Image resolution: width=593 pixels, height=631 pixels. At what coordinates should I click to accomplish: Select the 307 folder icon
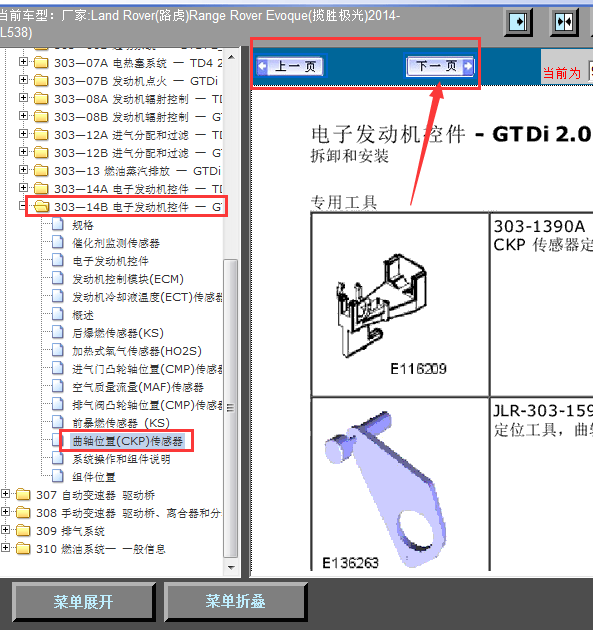tap(23, 495)
